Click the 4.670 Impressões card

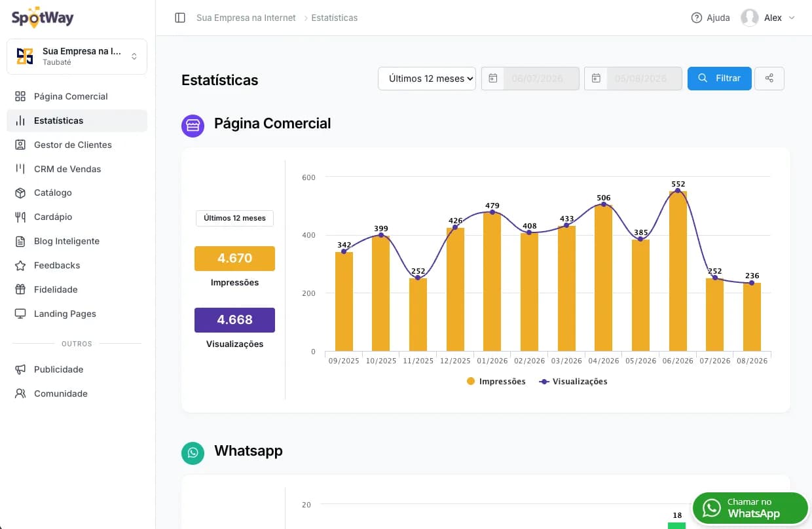234,259
